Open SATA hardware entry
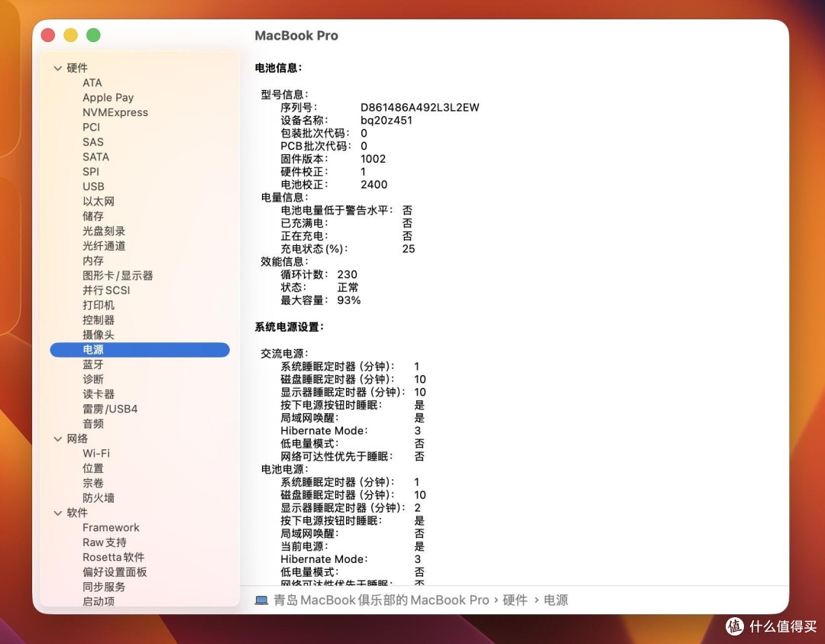This screenshot has height=644, width=825. pos(95,157)
